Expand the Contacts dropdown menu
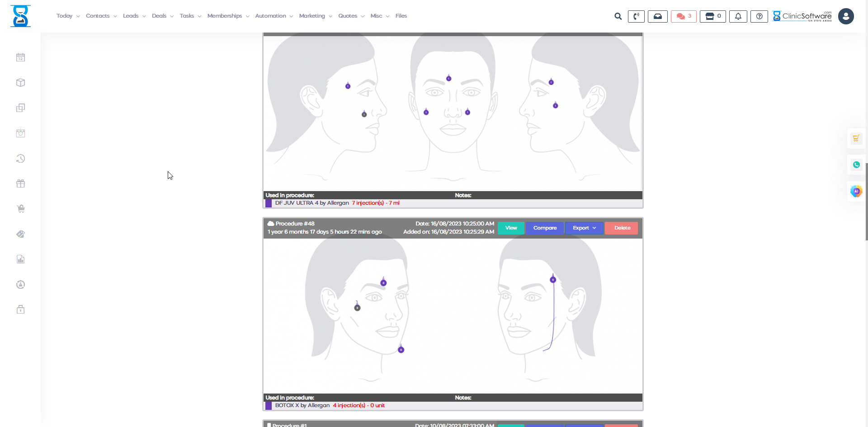Screen dimensions: 868x427 tap(98, 15)
